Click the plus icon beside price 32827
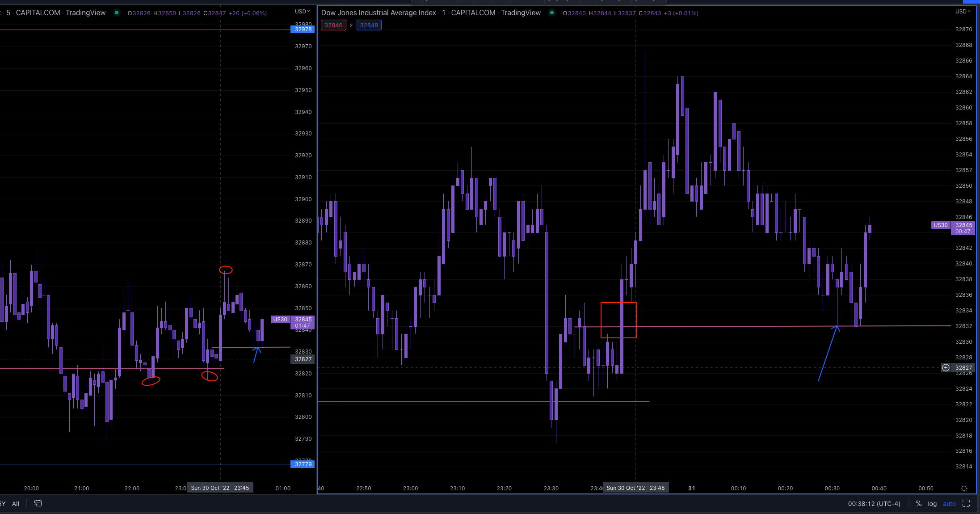The width and height of the screenshot is (980, 514). 946,367
